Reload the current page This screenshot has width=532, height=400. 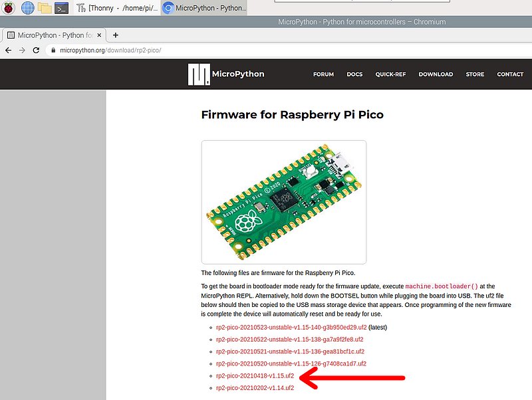(x=36, y=50)
